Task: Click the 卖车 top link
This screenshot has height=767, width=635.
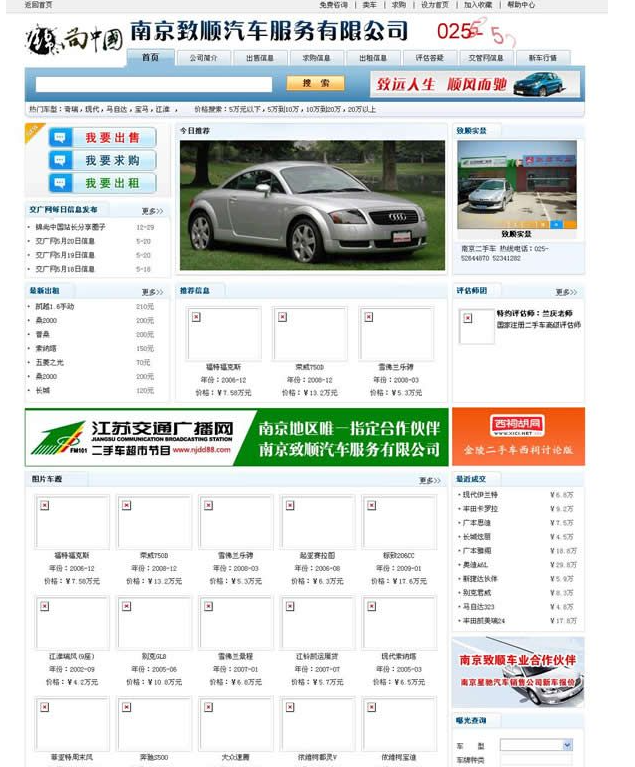Action: coord(369,5)
